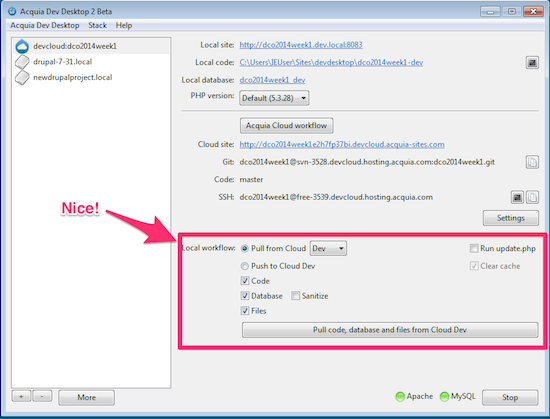Open the Dev environment dropdown
The height and width of the screenshot is (419, 550).
(x=328, y=249)
